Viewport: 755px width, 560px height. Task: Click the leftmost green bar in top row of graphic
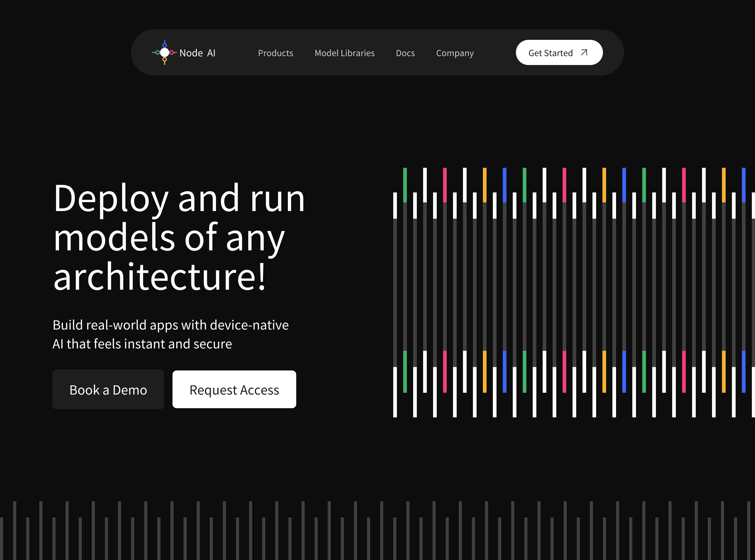pos(405,185)
